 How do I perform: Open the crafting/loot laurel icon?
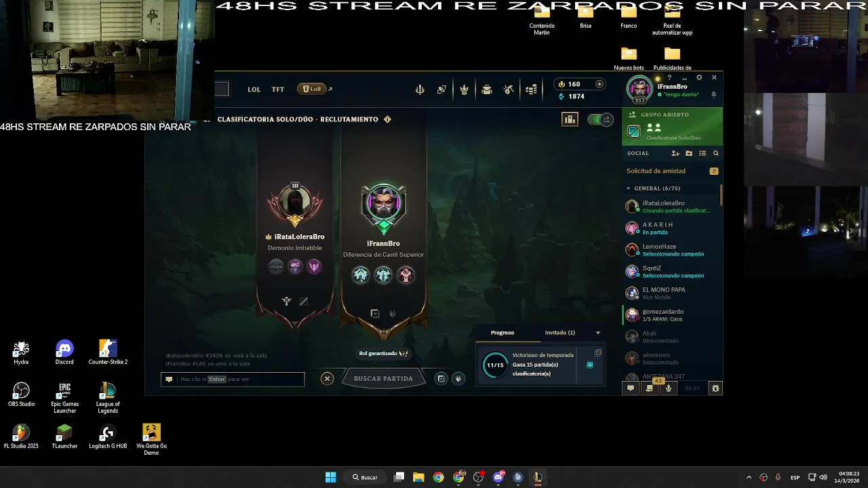point(464,89)
